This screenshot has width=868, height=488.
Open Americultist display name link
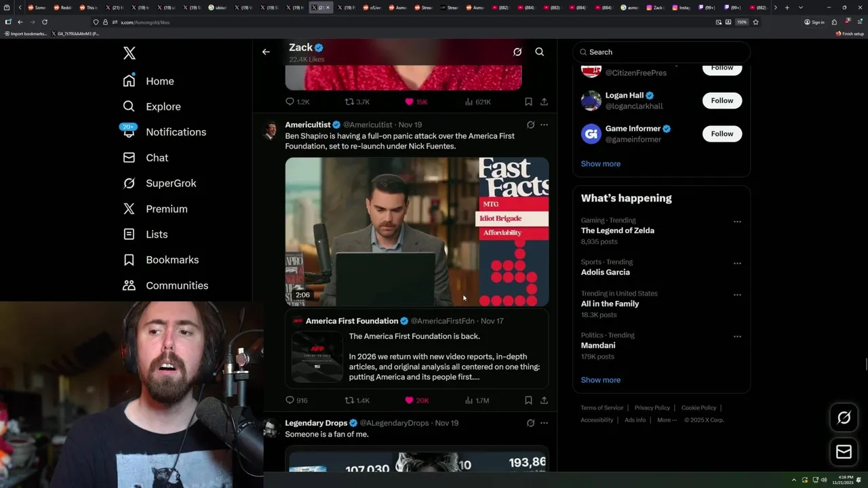(308, 125)
